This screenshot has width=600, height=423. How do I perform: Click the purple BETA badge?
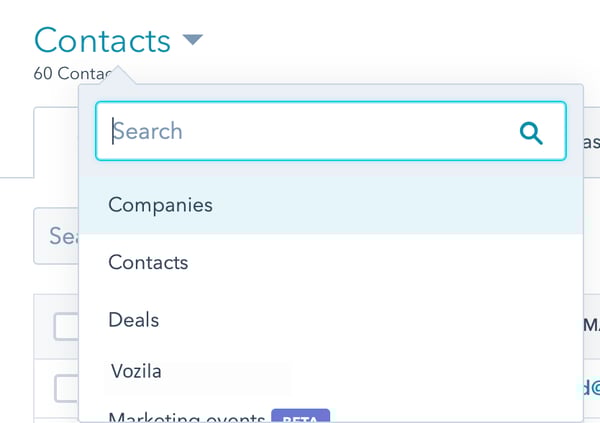300,416
